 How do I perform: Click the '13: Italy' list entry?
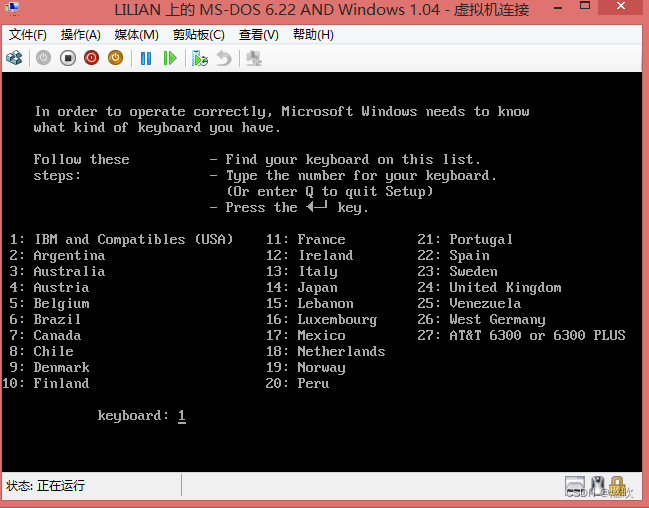[302, 272]
